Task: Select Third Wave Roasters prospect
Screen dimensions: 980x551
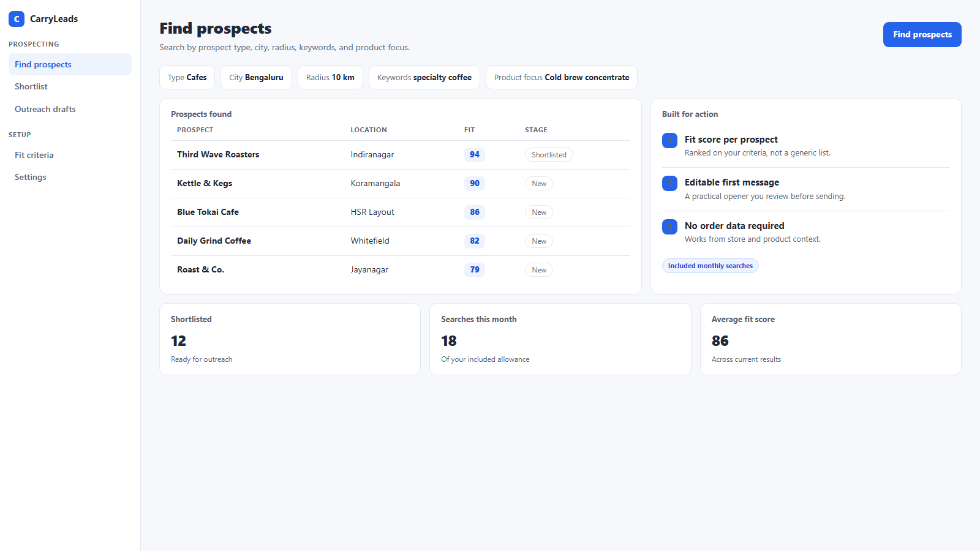Action: point(218,154)
